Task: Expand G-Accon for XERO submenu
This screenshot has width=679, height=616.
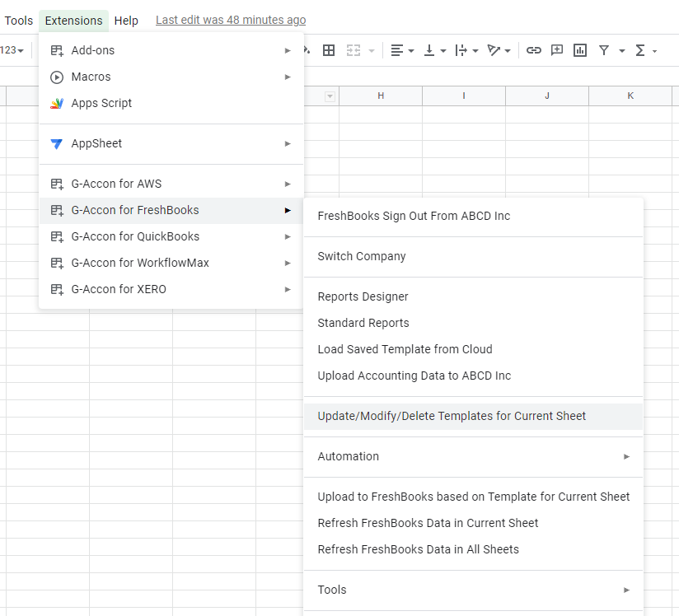Action: click(x=171, y=289)
